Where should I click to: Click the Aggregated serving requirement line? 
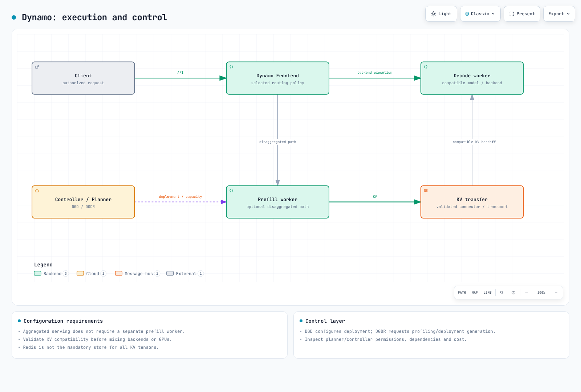tap(104, 331)
